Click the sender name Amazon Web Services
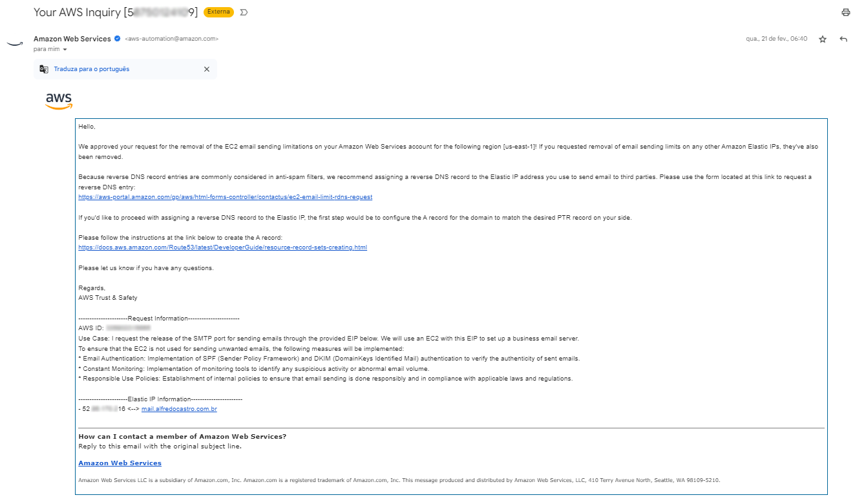855x504 pixels. tap(72, 39)
